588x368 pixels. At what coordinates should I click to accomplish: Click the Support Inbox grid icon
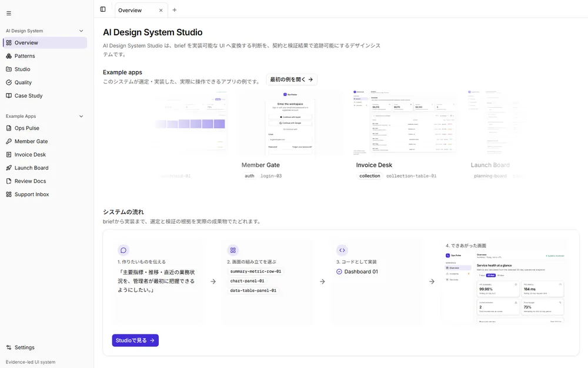[x=9, y=194]
